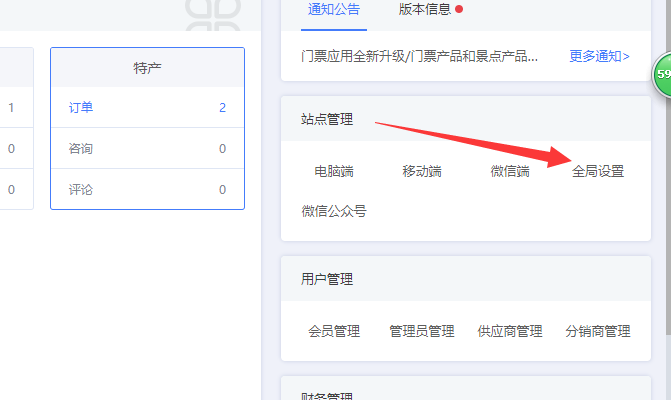Open 电脑端 in 站点管理

pyautogui.click(x=334, y=171)
